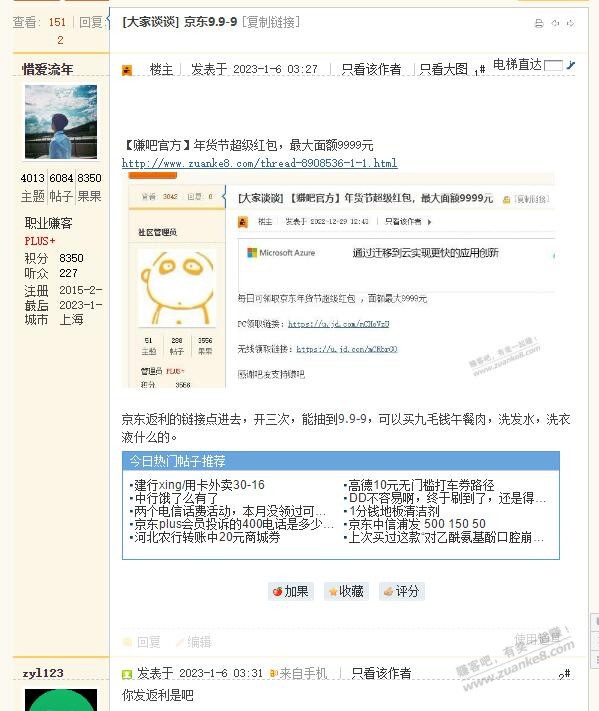Click the 收藏 favorite button

click(x=346, y=591)
